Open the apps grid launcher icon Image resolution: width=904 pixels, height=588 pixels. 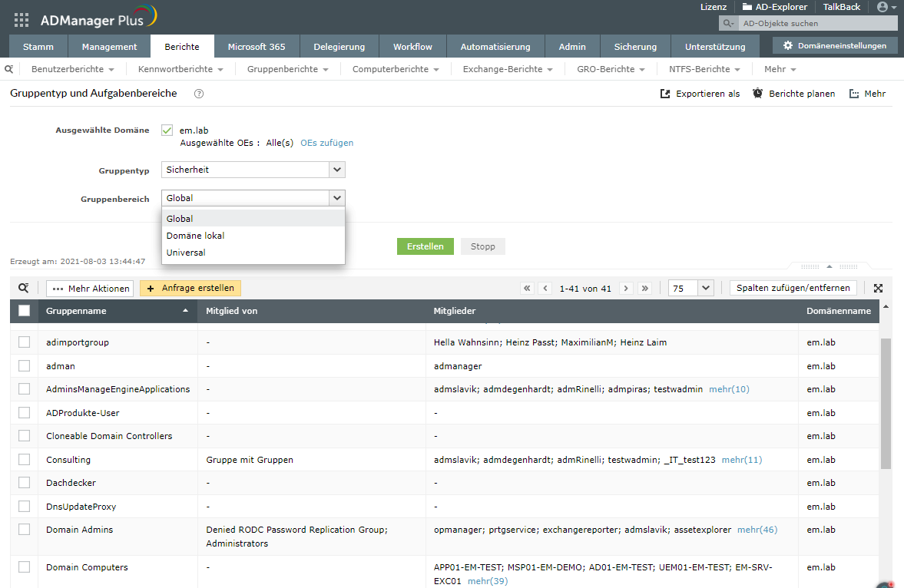[x=22, y=20]
